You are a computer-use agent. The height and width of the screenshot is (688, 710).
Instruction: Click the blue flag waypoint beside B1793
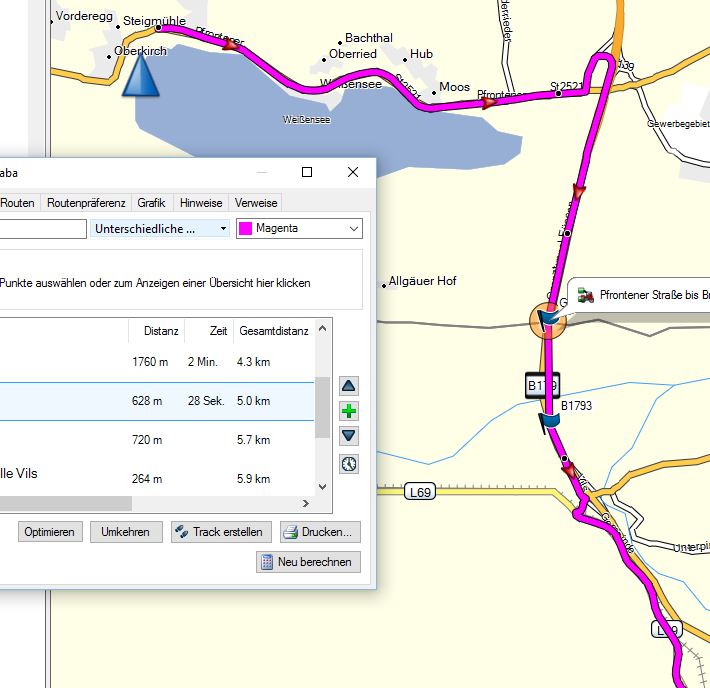click(x=548, y=419)
